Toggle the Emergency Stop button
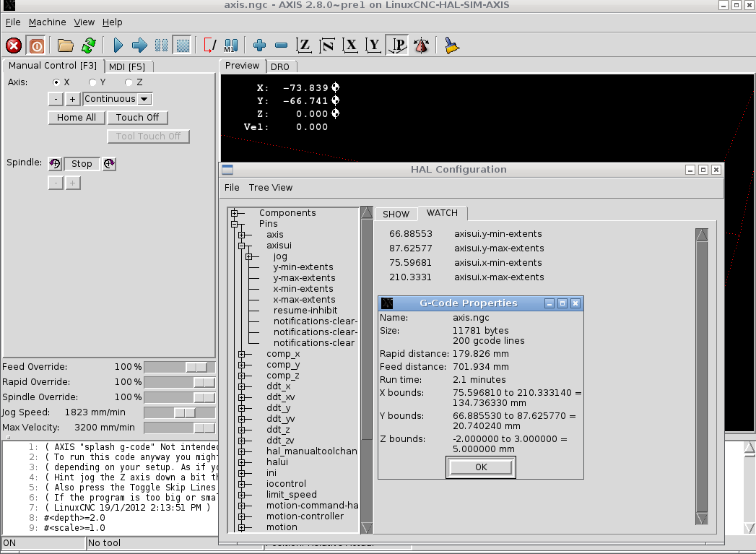 pos(14,46)
